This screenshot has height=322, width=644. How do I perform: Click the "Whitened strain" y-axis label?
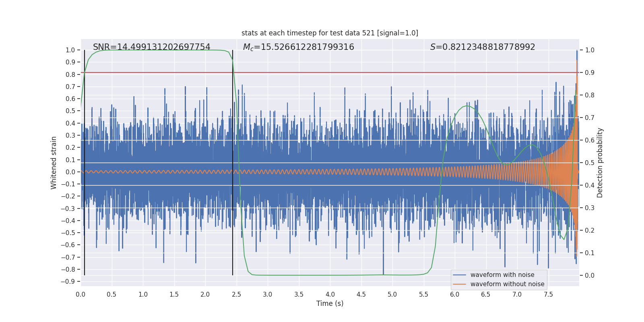(54, 163)
